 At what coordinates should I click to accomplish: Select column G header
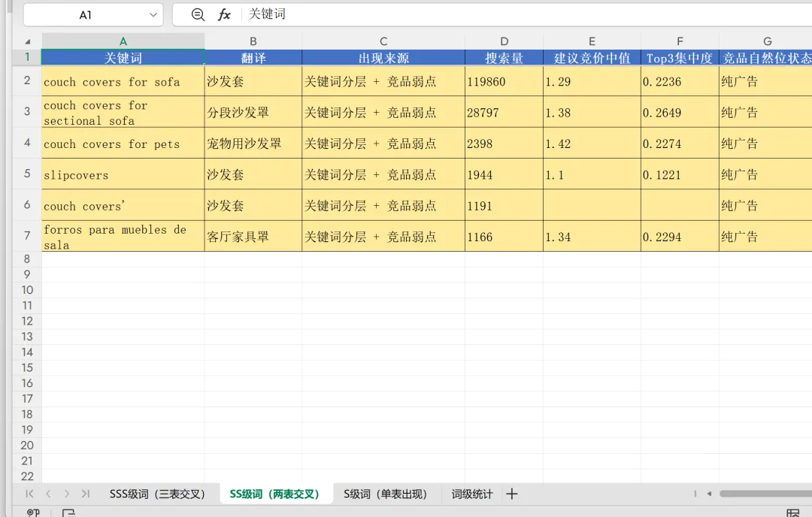click(x=766, y=41)
